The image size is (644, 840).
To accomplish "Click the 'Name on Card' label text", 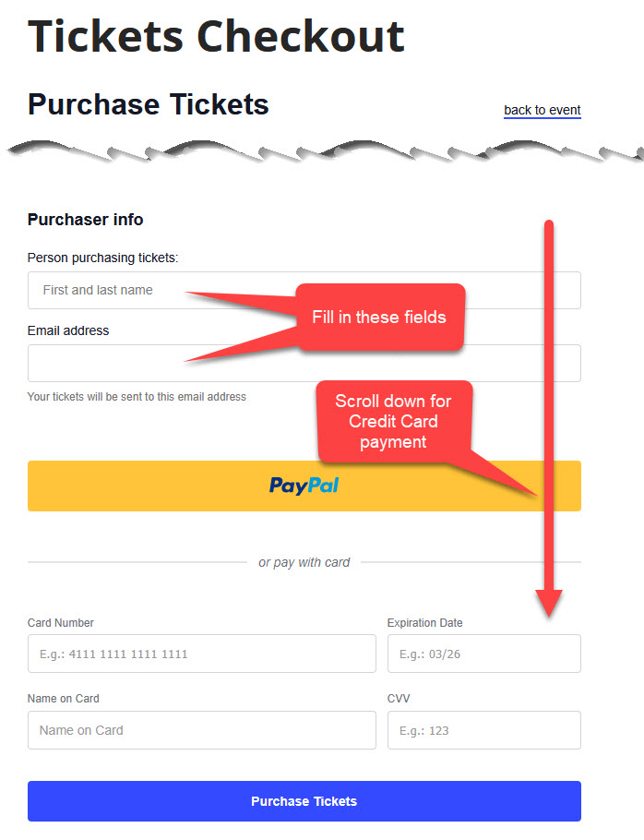I will pos(64,699).
